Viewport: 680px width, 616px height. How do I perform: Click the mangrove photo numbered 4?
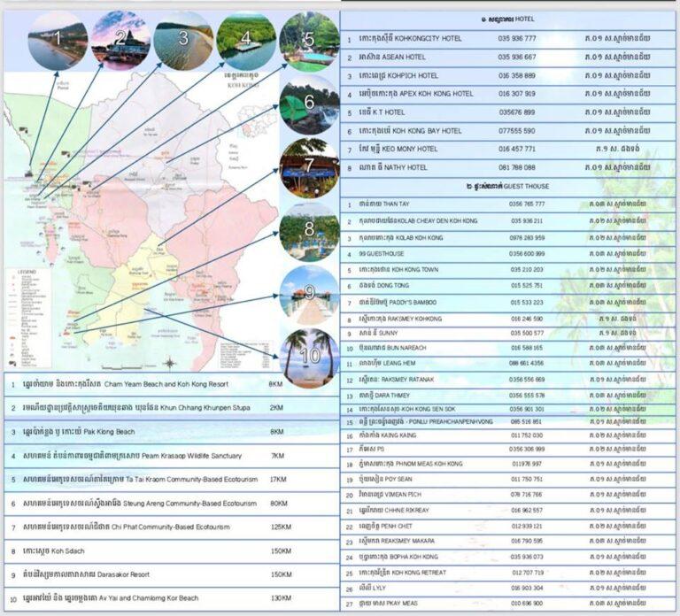[x=246, y=40]
